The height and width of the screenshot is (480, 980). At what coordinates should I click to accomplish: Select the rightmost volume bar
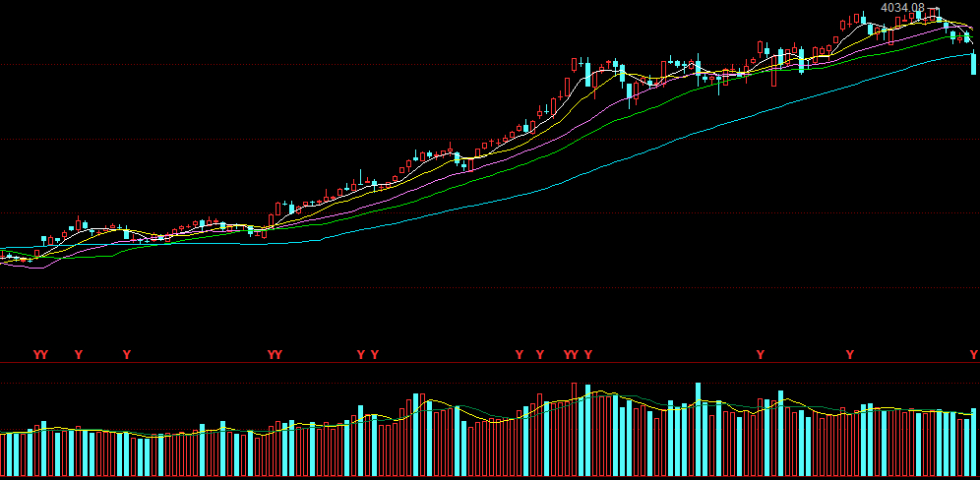(x=974, y=443)
